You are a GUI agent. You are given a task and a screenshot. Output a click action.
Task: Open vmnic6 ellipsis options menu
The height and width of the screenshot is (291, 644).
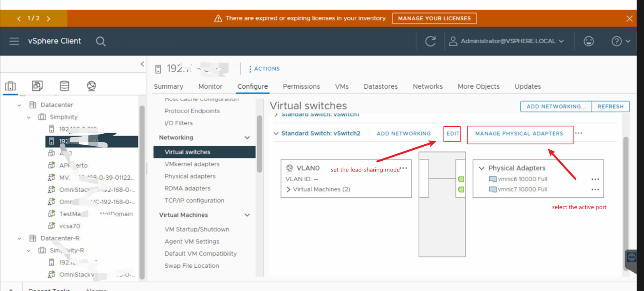point(595,179)
